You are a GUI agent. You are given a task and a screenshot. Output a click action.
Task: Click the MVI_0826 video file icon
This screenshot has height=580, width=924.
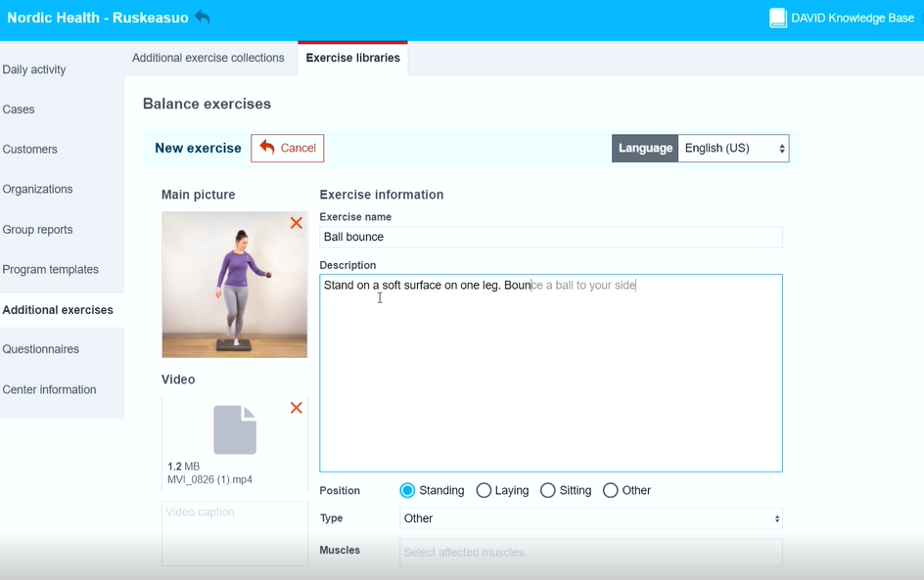pyautogui.click(x=235, y=430)
